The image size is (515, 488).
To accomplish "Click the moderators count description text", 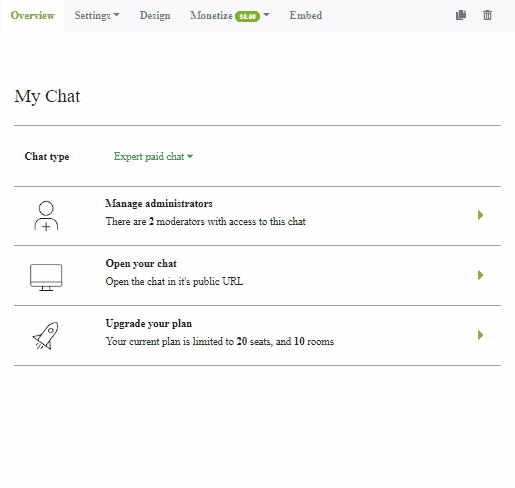I will (x=206, y=222).
